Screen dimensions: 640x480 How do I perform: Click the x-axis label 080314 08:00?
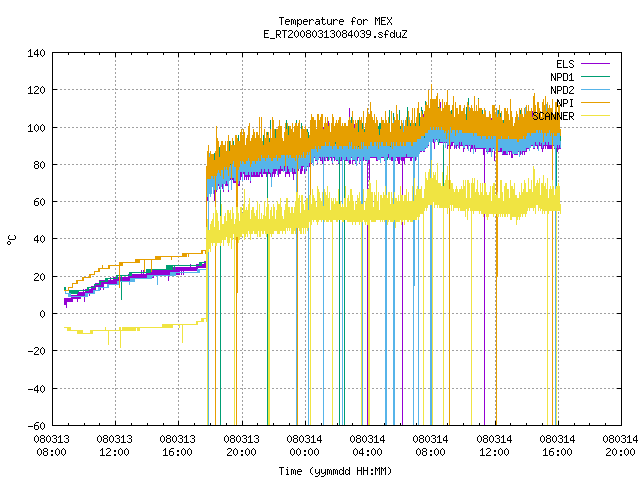[431, 446]
